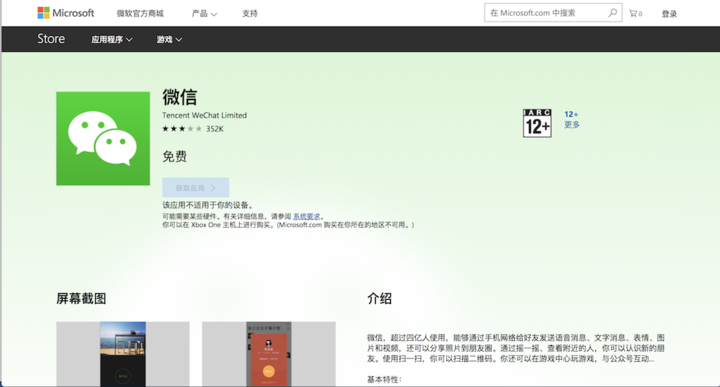This screenshot has height=387, width=720.
Task: Click the star rating row
Action: pos(182,129)
